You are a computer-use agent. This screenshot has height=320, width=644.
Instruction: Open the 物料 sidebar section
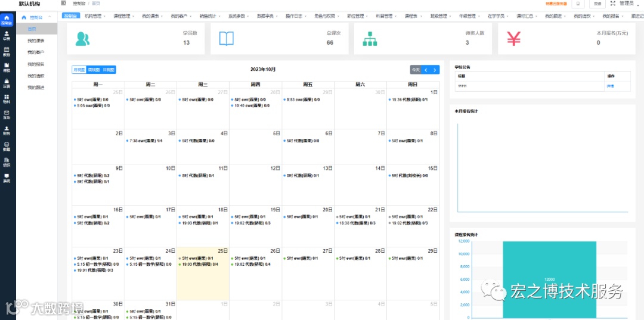7,99
